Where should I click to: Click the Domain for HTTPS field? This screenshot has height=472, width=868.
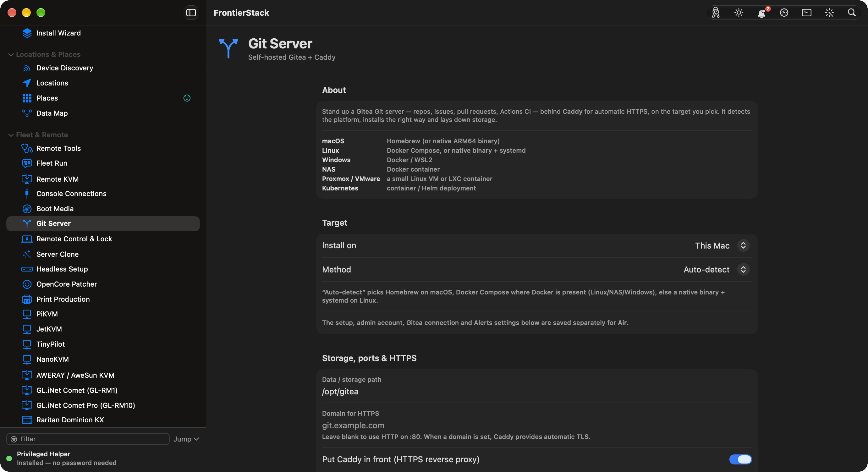(x=537, y=426)
